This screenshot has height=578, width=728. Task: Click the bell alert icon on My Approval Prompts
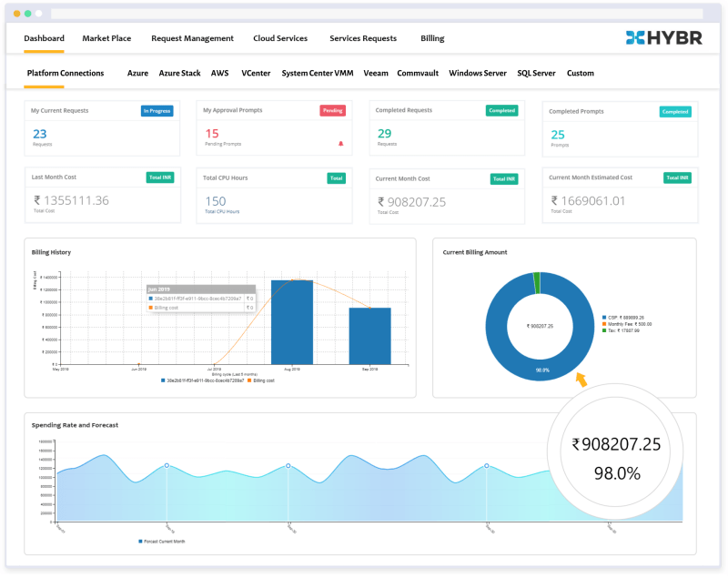point(340,144)
